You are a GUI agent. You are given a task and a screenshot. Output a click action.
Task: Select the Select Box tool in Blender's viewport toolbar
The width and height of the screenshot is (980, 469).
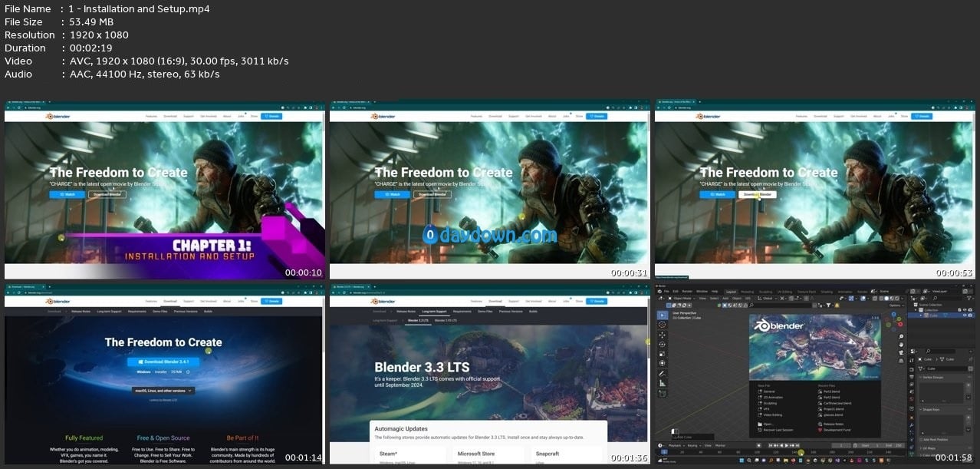coord(662,314)
